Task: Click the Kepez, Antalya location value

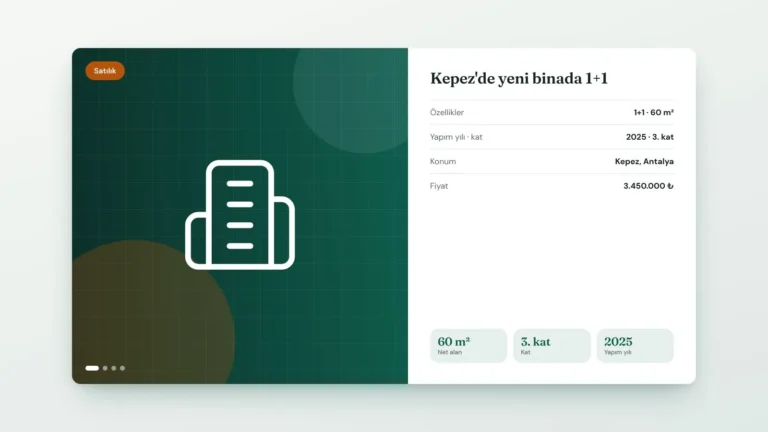Action: click(644, 162)
